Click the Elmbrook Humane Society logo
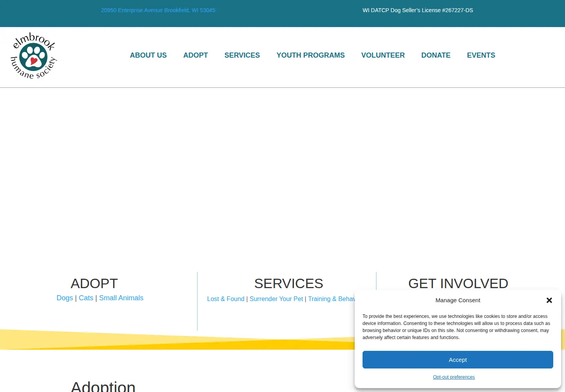 [34, 56]
